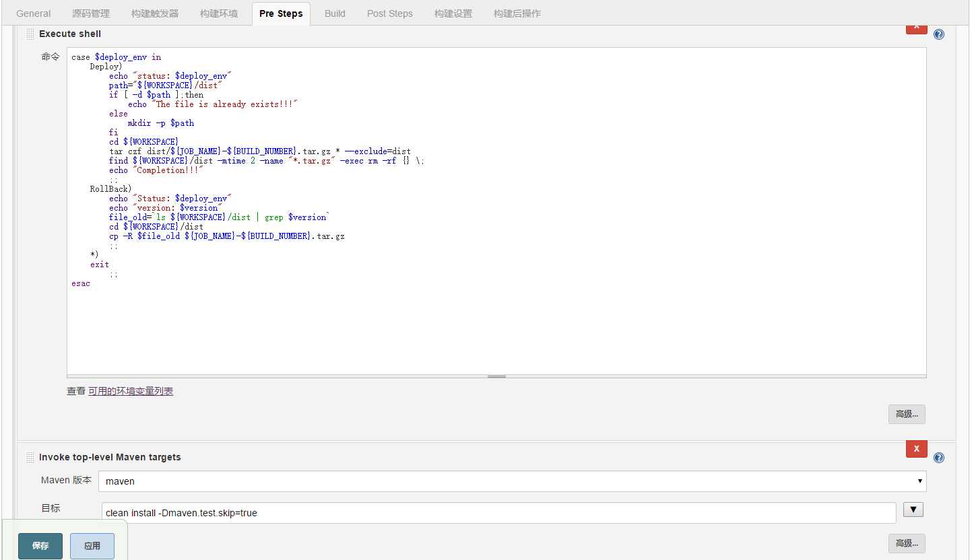
Task: Click inside the shell command textarea
Action: point(496,211)
